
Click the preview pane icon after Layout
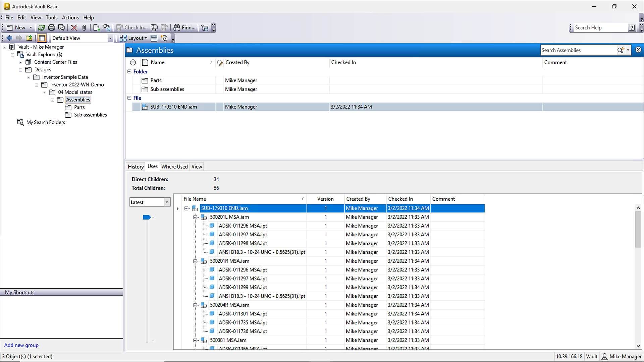coord(154,38)
